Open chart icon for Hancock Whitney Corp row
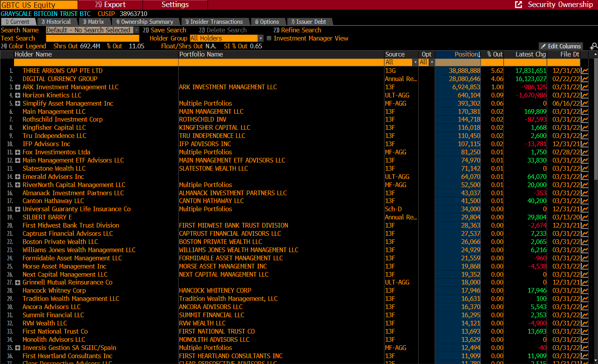 point(584,291)
